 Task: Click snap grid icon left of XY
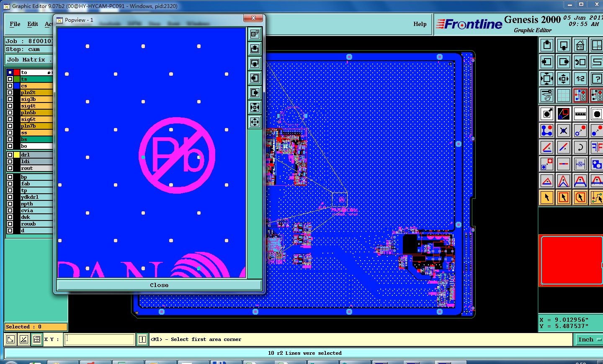37,339
